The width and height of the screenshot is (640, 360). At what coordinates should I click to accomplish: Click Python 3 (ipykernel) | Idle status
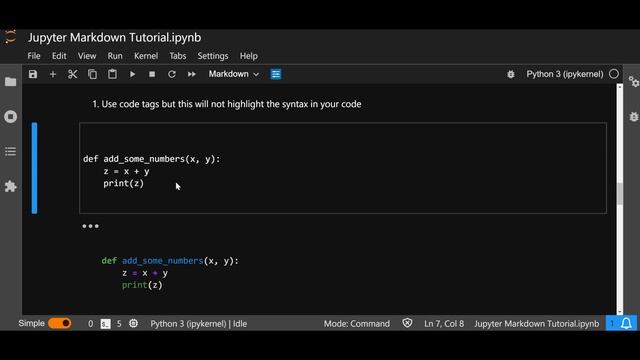click(x=198, y=324)
